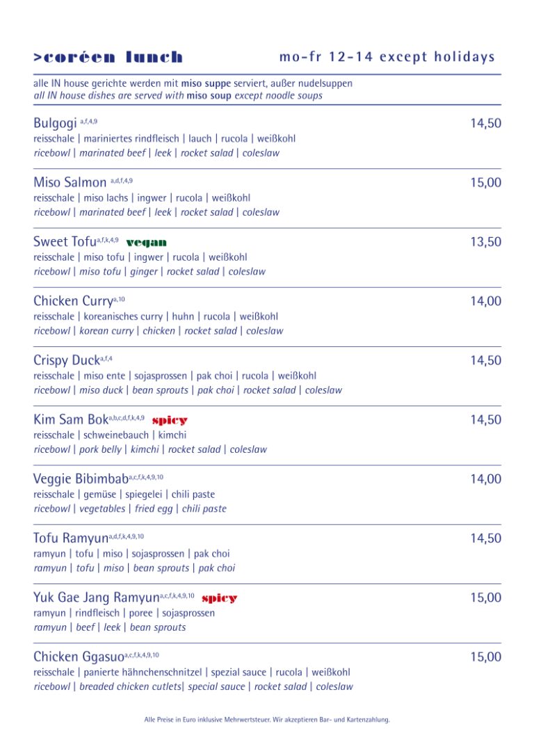
Task: Click the ">coréen lunch" heading
Action: coord(108,57)
